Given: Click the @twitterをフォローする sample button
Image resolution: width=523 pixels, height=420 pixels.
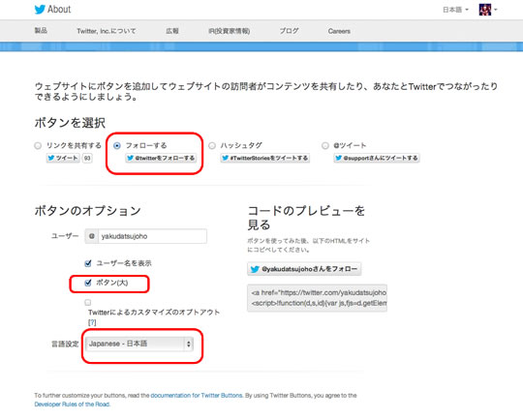Looking at the screenshot, I should coord(161,158).
